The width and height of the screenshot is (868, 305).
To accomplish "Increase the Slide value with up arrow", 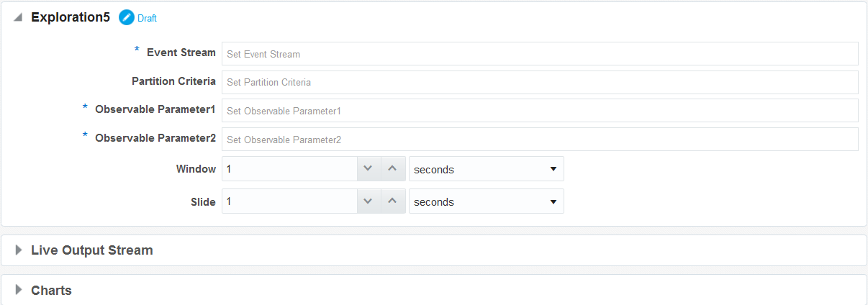I will 392,201.
